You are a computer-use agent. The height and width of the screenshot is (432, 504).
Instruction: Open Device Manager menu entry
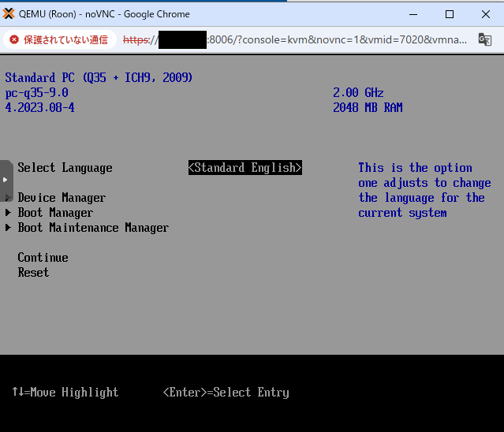(x=62, y=198)
